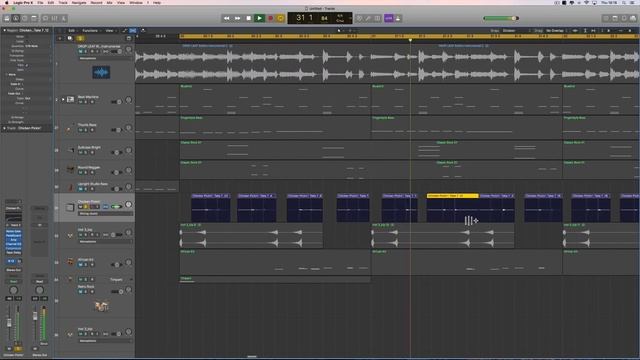
Task: Click the audio waveform track icon
Action: tap(101, 72)
